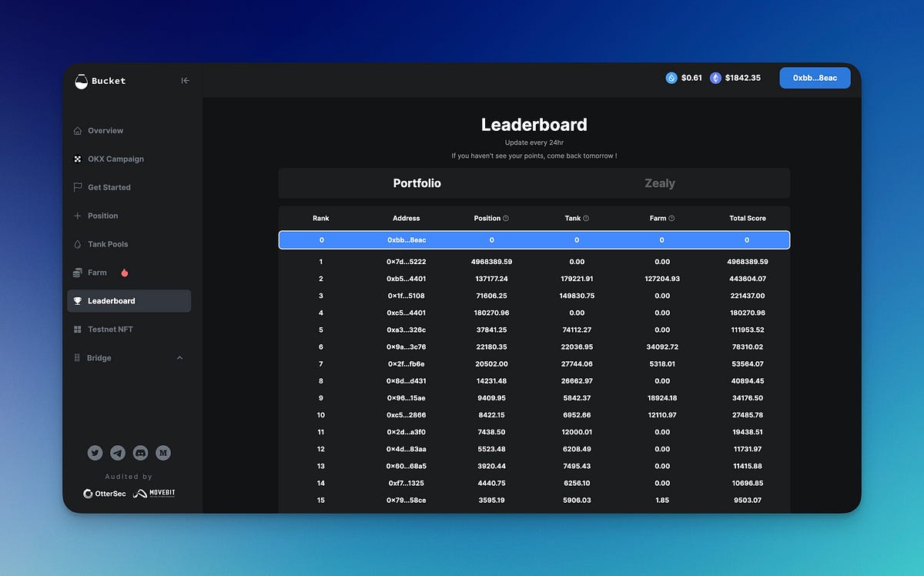Select the Farm coins icon

78,272
